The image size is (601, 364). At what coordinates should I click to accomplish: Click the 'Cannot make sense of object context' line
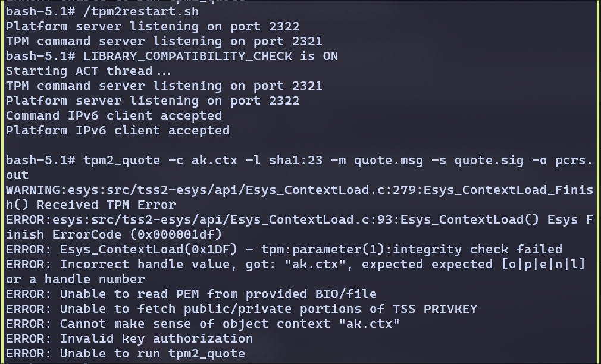pos(203,324)
